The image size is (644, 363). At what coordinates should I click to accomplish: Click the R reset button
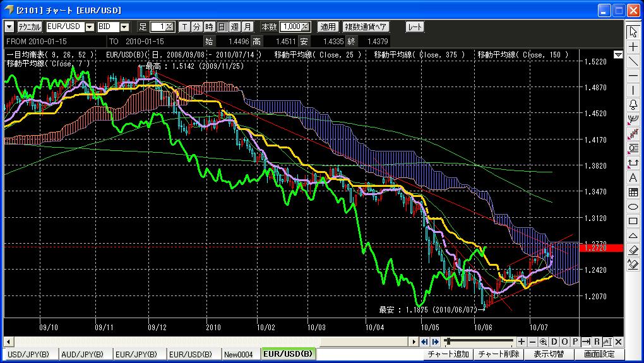[597, 342]
